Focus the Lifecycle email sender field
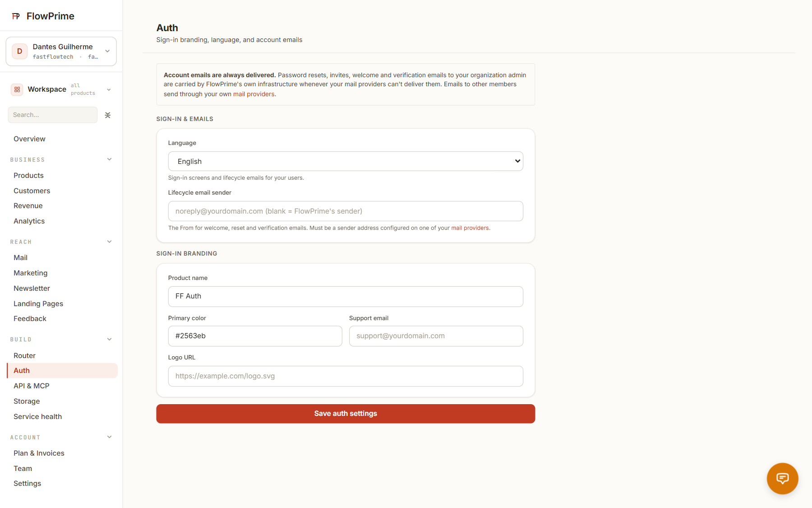Viewport: 812px width, 508px height. [346, 211]
